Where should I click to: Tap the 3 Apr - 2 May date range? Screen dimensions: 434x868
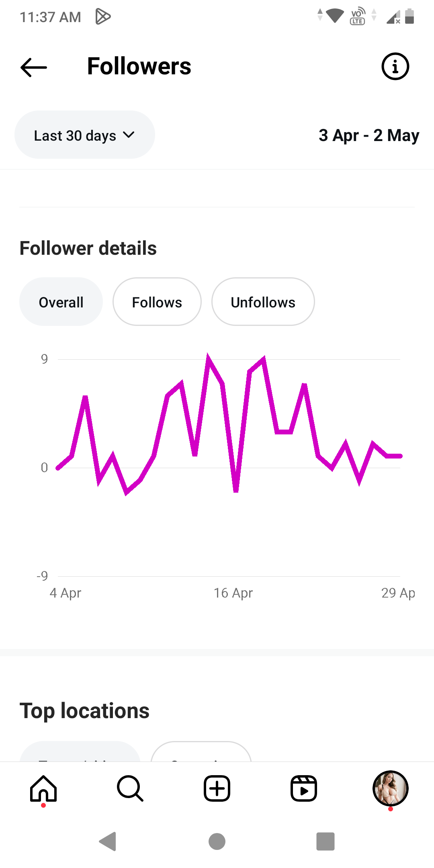pyautogui.click(x=368, y=135)
